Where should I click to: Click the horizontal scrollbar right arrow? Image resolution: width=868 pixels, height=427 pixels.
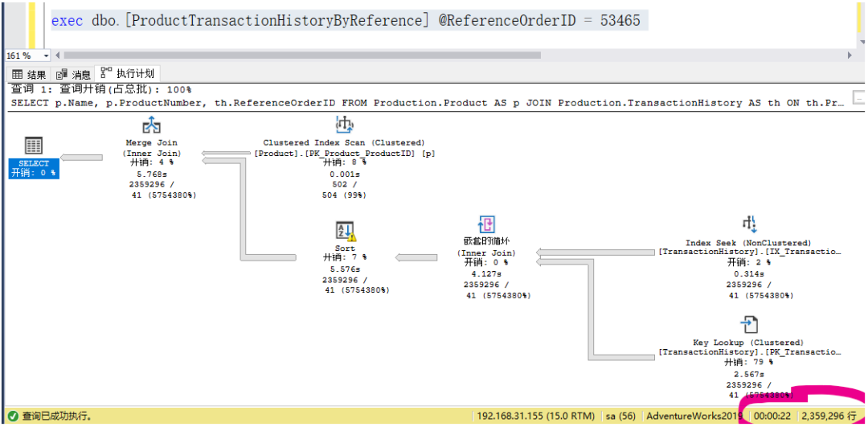[x=850, y=55]
